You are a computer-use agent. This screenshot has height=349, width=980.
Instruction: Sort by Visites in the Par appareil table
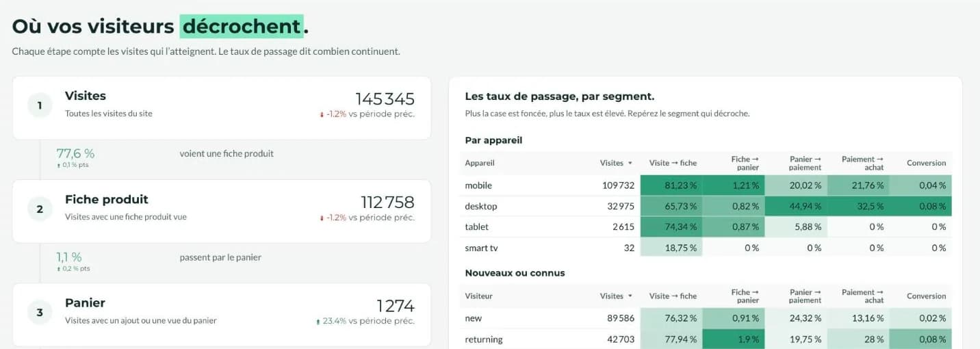pyautogui.click(x=616, y=163)
